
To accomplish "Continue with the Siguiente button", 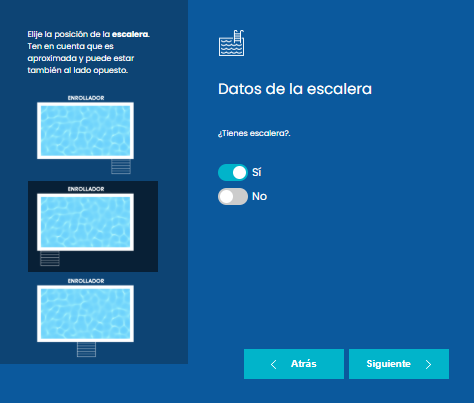I will tap(399, 364).
